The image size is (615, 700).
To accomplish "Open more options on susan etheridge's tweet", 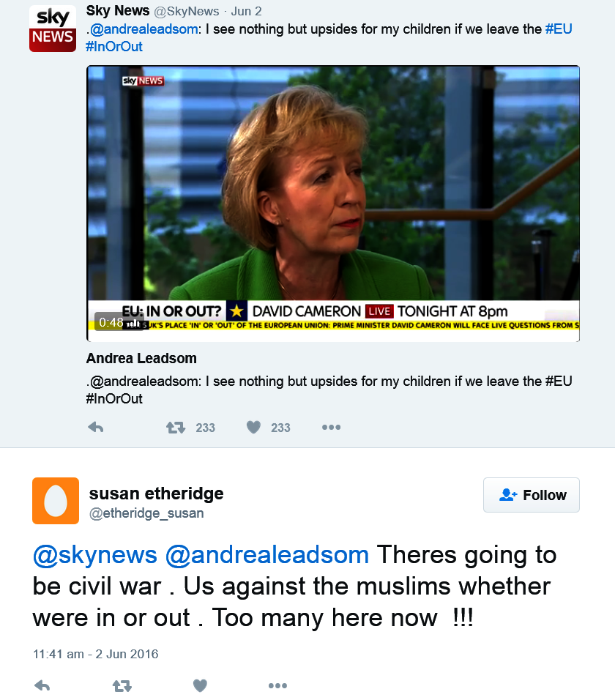I will click(277, 685).
